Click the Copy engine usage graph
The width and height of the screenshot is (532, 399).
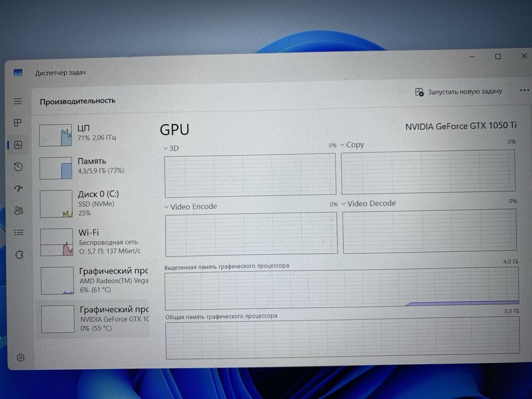(428, 172)
